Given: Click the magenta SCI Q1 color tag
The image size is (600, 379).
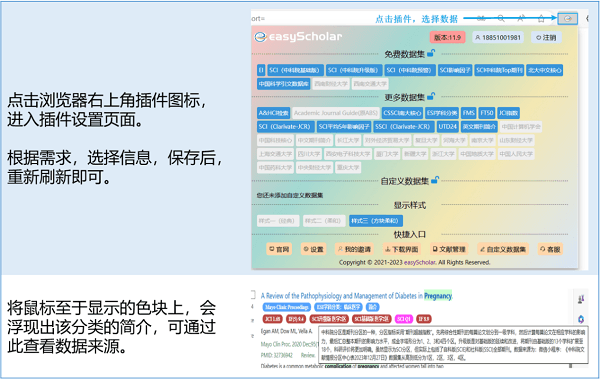Looking at the screenshot, I should click(403, 319).
